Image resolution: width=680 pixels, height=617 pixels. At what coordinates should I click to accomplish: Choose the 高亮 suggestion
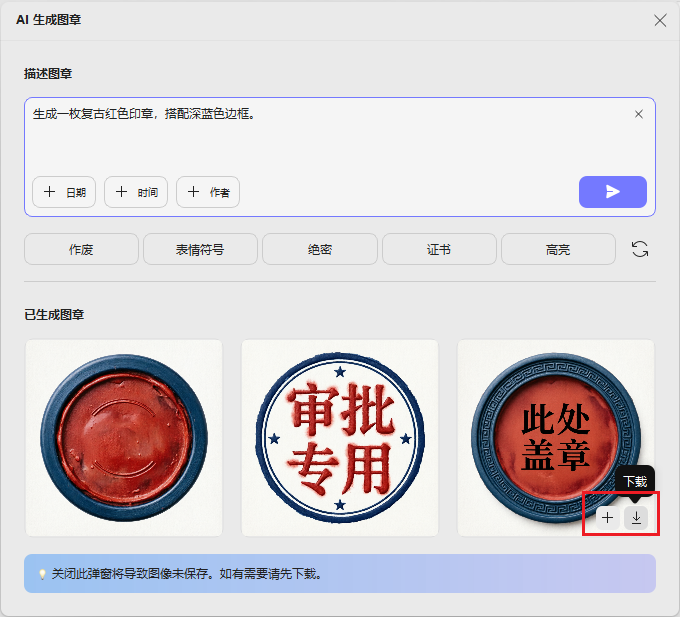point(558,249)
